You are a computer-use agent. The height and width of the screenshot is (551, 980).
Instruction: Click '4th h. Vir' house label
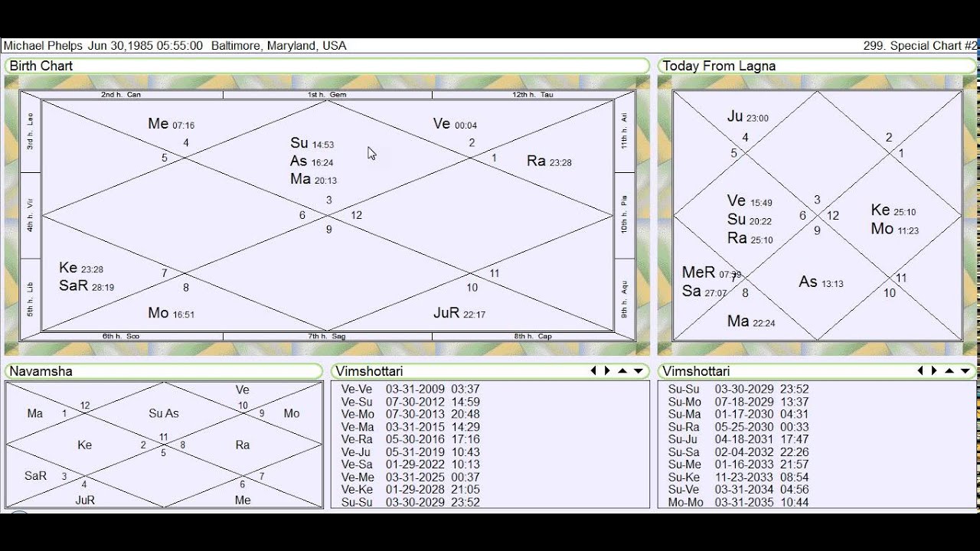point(31,215)
